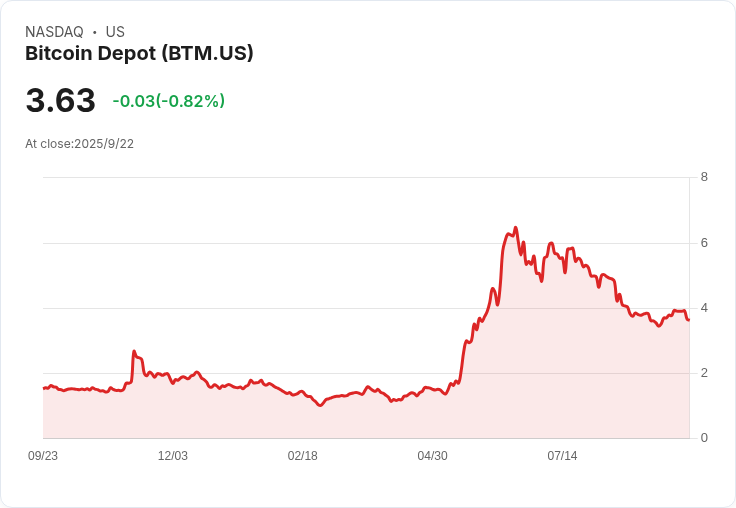Click the 07/14 date on the x-axis
Image resolution: width=736 pixels, height=508 pixels.
[x=562, y=456]
